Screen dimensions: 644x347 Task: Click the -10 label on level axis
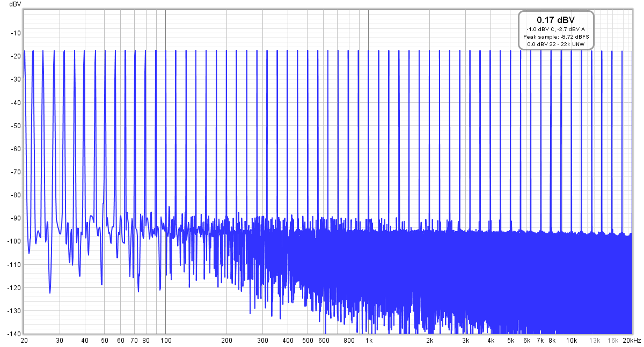click(15, 33)
